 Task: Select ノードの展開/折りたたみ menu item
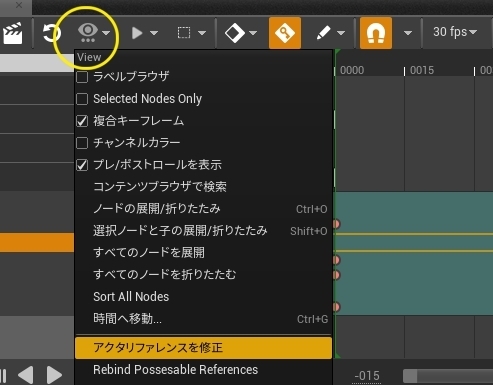pyautogui.click(x=203, y=209)
